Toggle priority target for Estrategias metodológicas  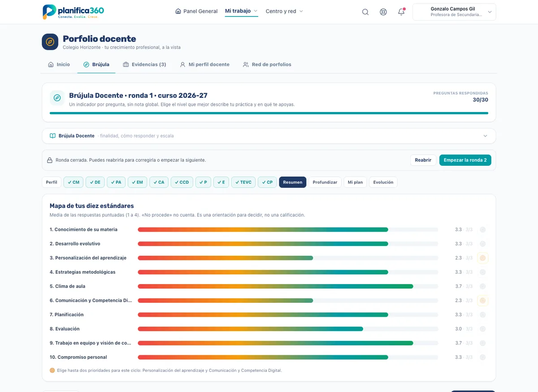coord(483,272)
